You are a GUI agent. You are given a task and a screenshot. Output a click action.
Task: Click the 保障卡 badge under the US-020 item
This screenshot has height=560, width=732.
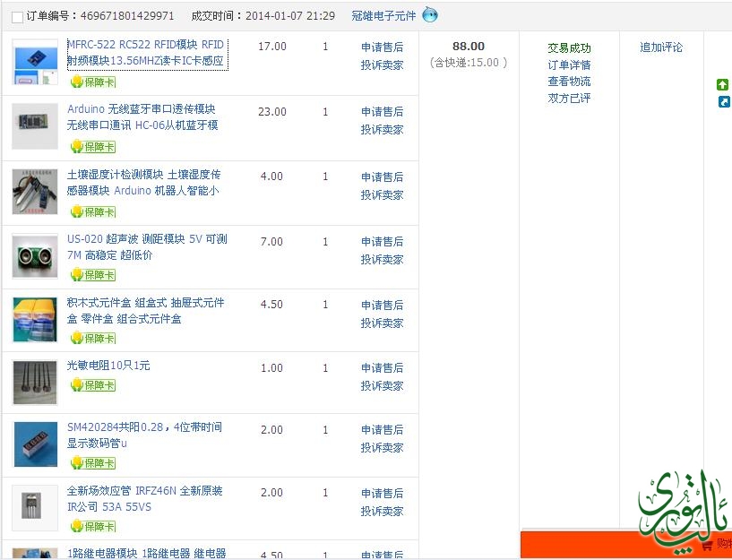click(x=93, y=274)
